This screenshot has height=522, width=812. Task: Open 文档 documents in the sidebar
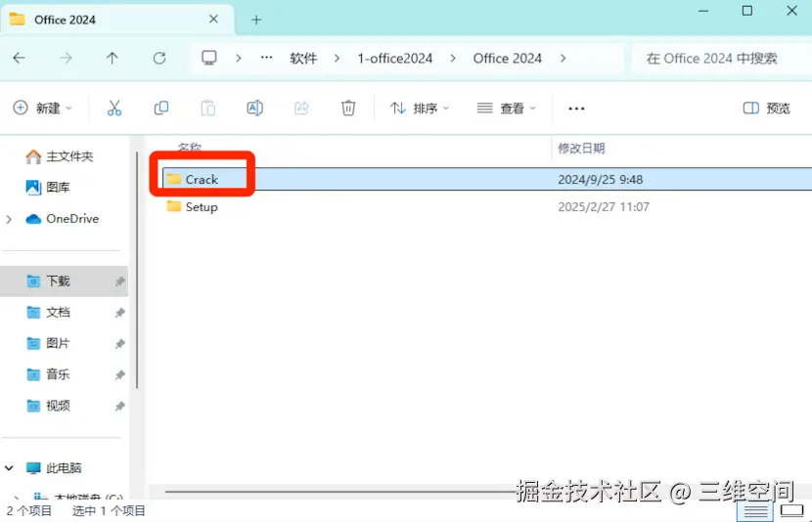point(48,313)
